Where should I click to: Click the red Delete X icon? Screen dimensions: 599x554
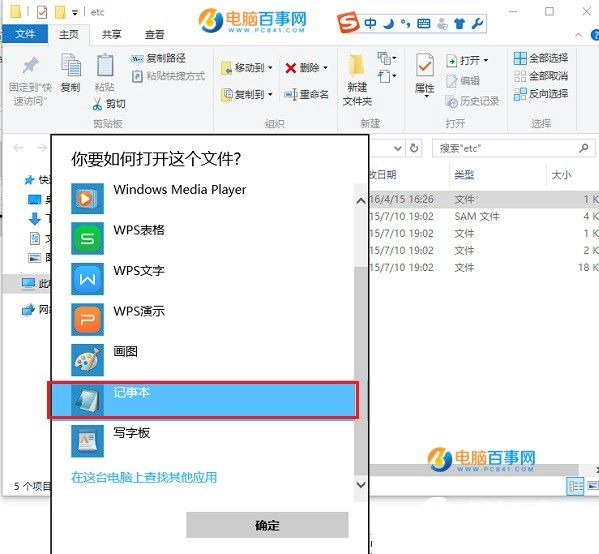(x=290, y=68)
